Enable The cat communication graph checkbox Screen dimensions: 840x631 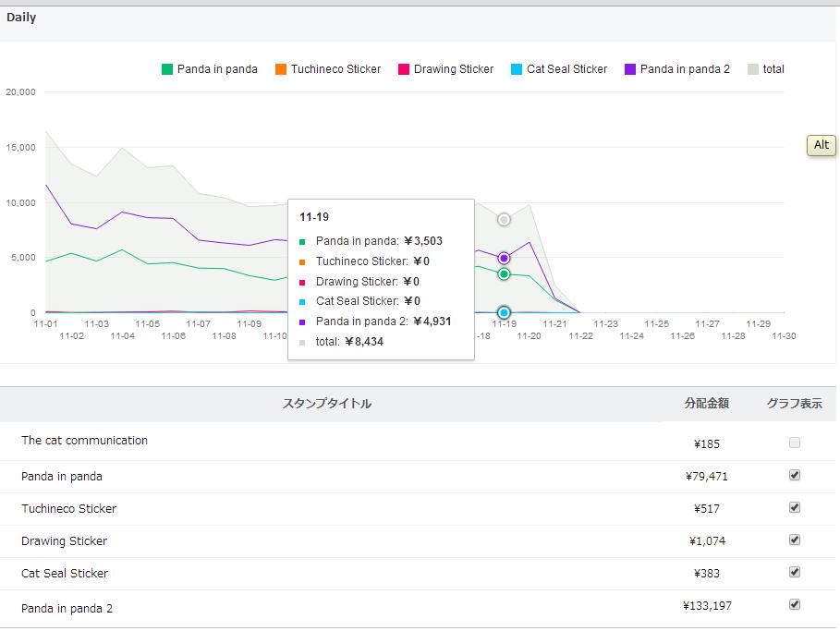pyautogui.click(x=795, y=443)
